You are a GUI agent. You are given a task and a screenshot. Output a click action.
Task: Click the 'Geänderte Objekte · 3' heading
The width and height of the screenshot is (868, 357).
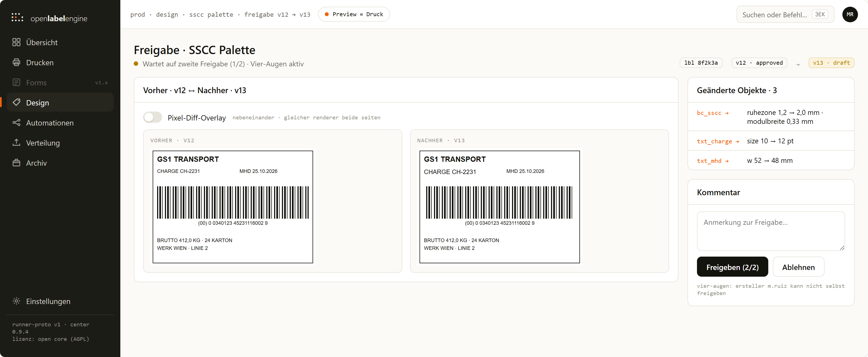coord(737,90)
